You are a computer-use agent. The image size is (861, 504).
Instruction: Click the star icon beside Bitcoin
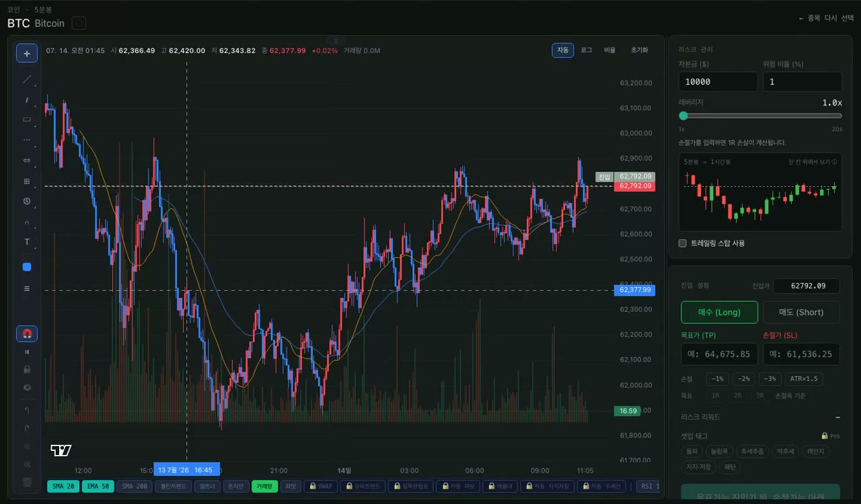click(x=79, y=24)
